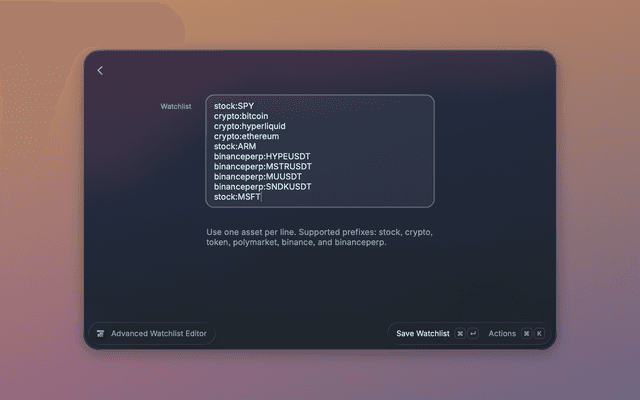Click the Watchlist field label
640x400 pixels.
tap(176, 106)
